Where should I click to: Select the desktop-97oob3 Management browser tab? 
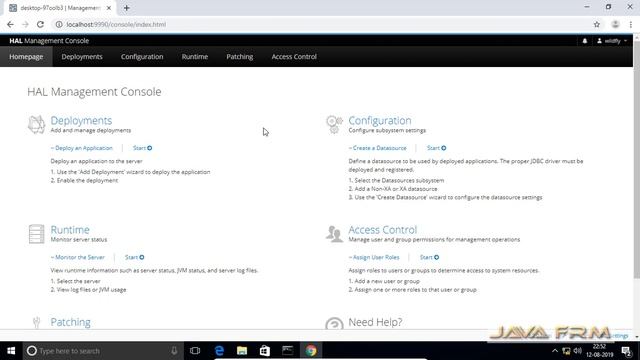tap(60, 8)
